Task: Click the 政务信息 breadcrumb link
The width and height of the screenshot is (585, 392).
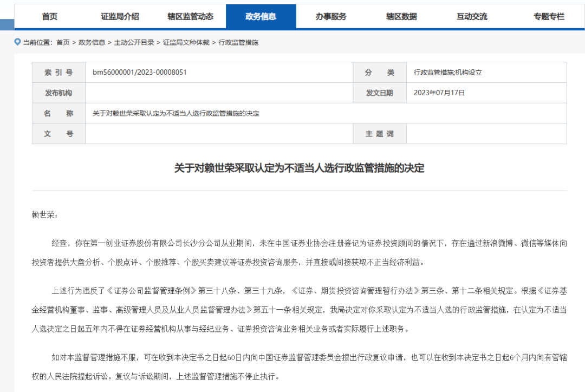Action: point(92,42)
